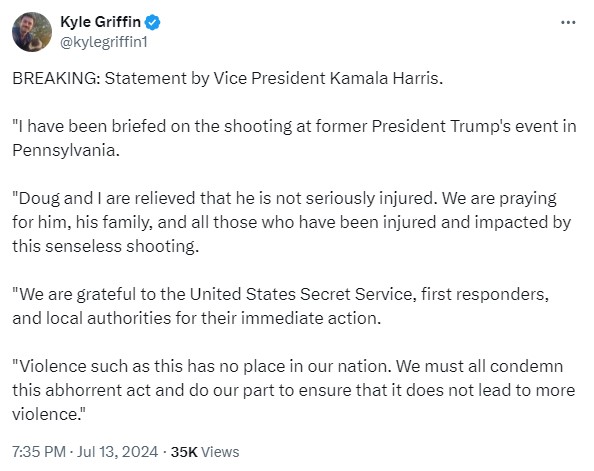This screenshot has width=594, height=471.
Task: Open the 7:35 PM timestamp link
Action: 39,452
